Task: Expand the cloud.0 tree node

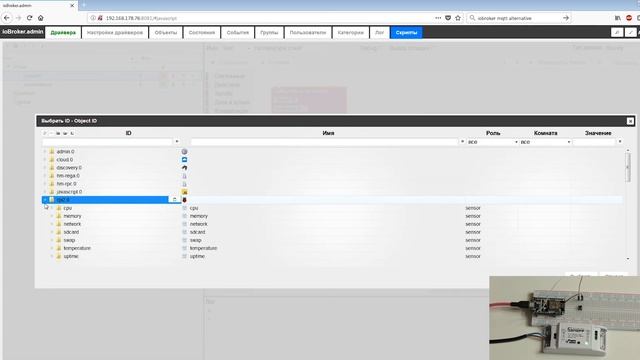Action: coord(45,160)
